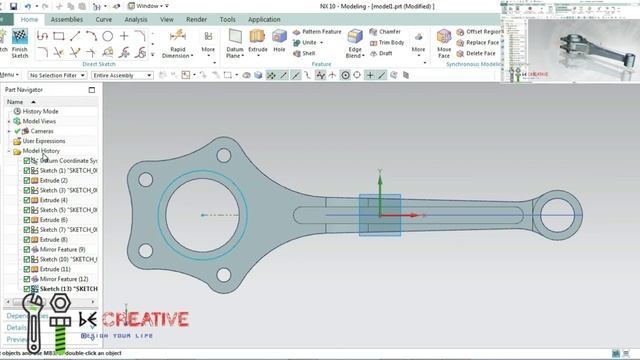Click the Trim Body command

[x=387, y=42]
